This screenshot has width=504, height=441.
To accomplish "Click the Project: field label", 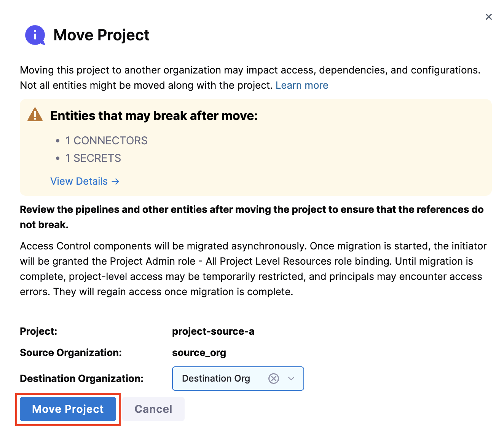I will pyautogui.click(x=38, y=331).
